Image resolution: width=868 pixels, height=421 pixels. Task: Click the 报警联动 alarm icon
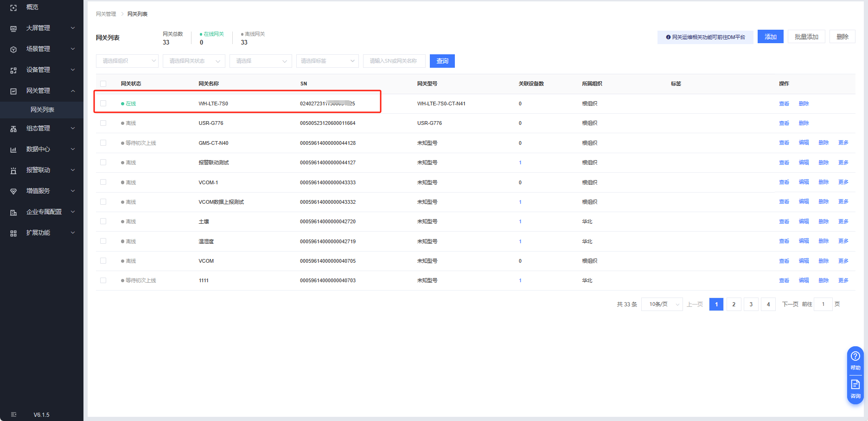click(x=13, y=170)
